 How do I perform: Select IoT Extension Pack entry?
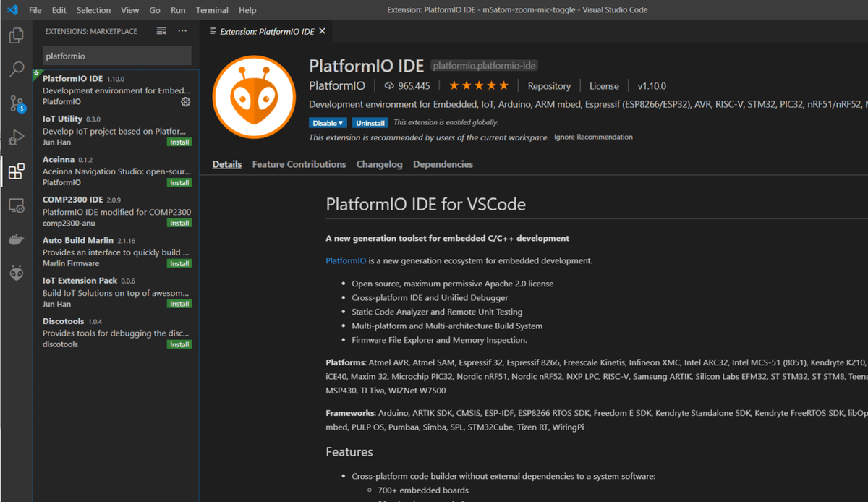pos(116,292)
